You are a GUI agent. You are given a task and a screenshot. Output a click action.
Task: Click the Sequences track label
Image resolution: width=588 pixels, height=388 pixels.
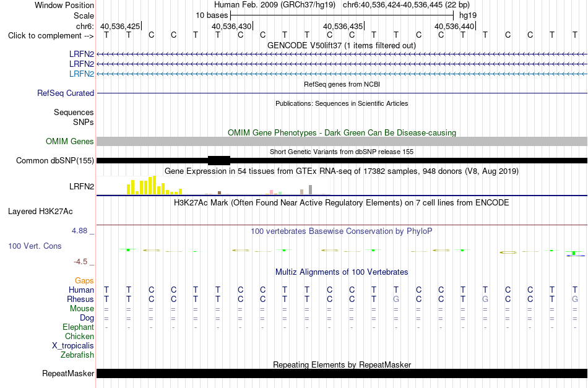coord(74,112)
